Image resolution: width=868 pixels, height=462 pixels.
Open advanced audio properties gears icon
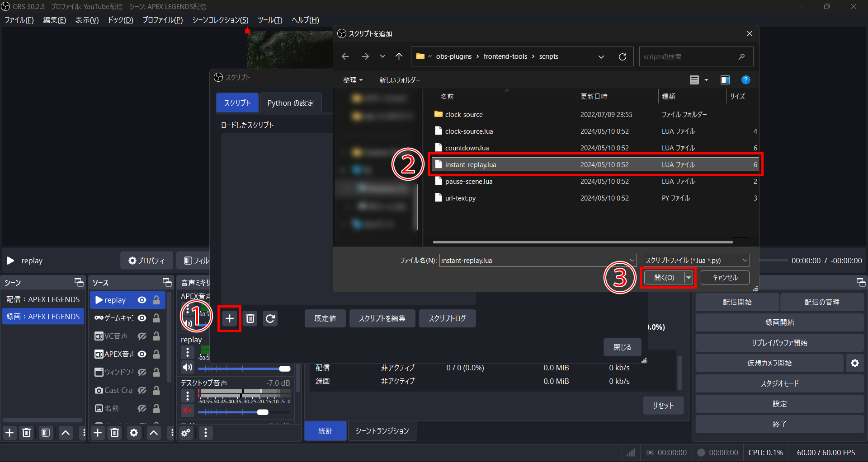pos(186,433)
